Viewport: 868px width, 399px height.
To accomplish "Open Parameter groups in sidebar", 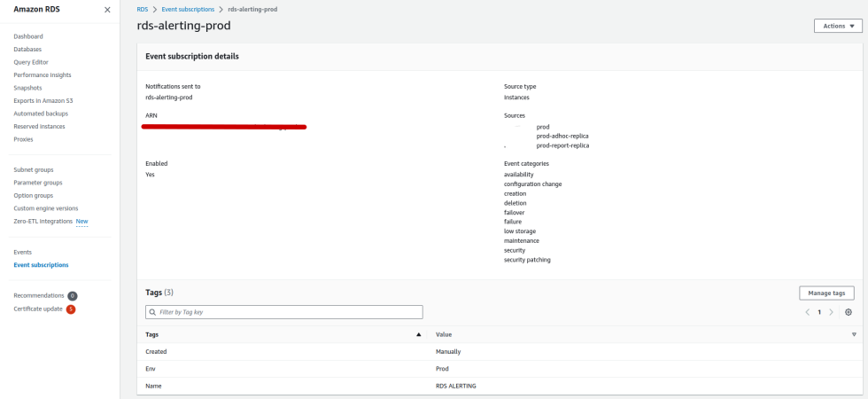I will tap(38, 183).
